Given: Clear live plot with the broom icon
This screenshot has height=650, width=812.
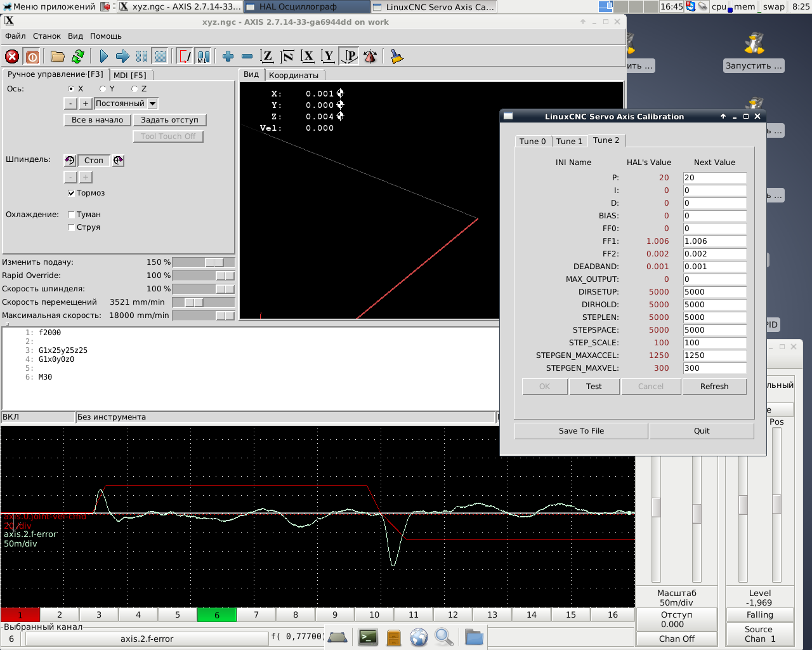Looking at the screenshot, I should tap(397, 56).
